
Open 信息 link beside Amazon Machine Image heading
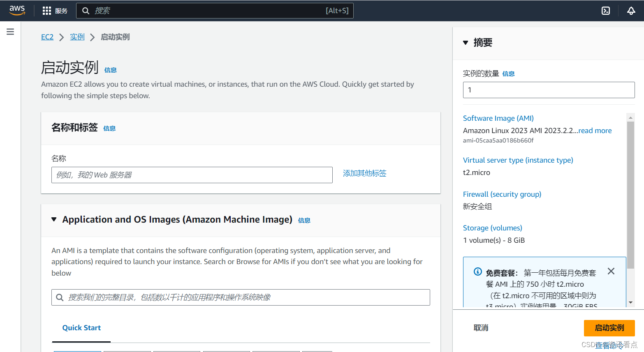[304, 221]
